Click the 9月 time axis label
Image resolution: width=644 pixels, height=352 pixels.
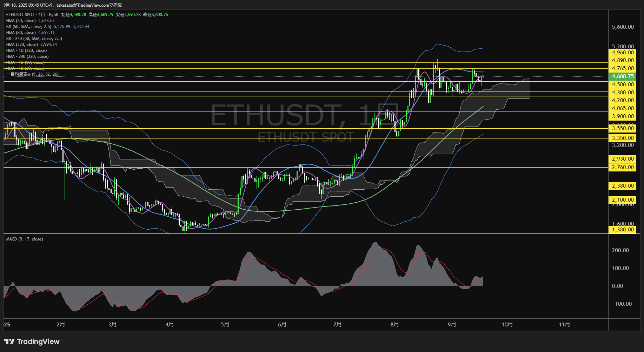pos(452,324)
